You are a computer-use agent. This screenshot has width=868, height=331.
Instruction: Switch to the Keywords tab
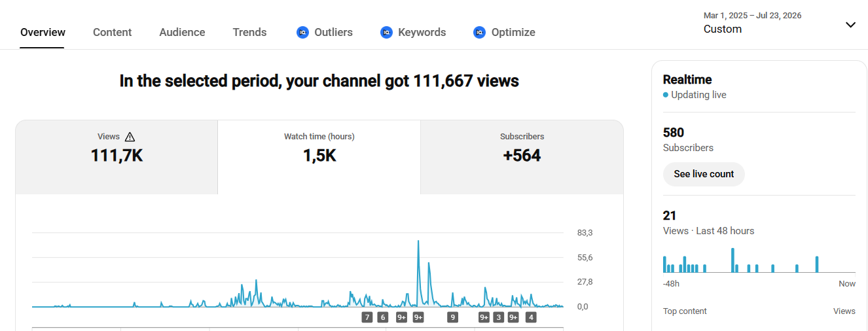pos(413,32)
